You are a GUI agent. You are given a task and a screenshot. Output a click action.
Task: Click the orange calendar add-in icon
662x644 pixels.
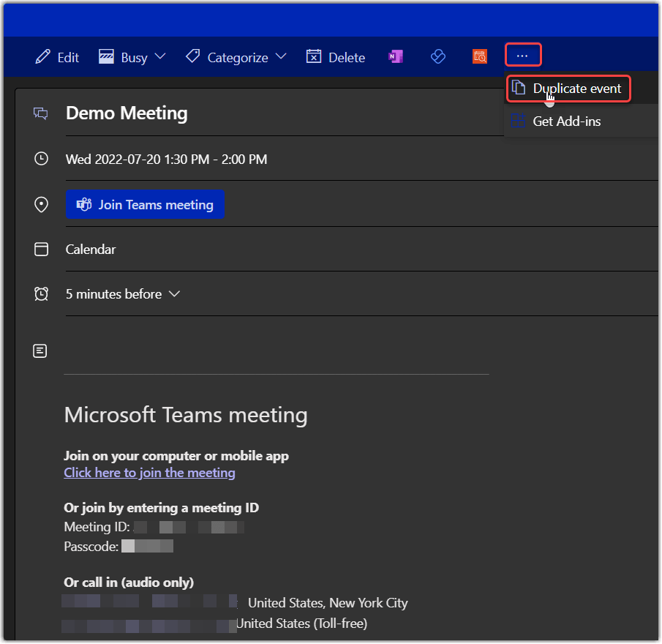pyautogui.click(x=480, y=57)
